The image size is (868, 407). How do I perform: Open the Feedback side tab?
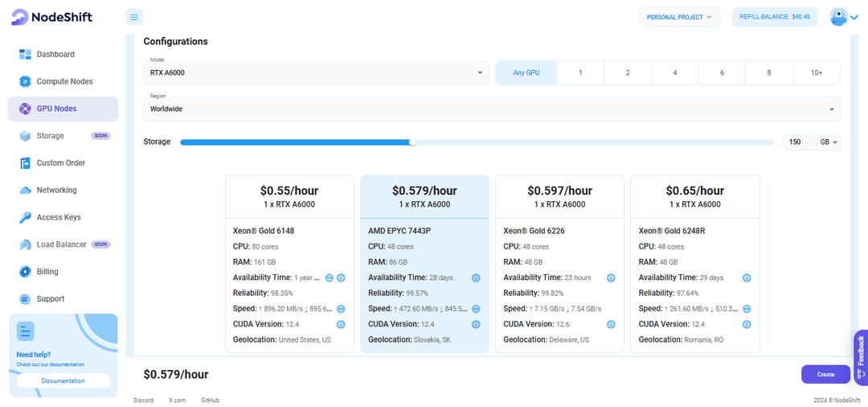point(861,357)
